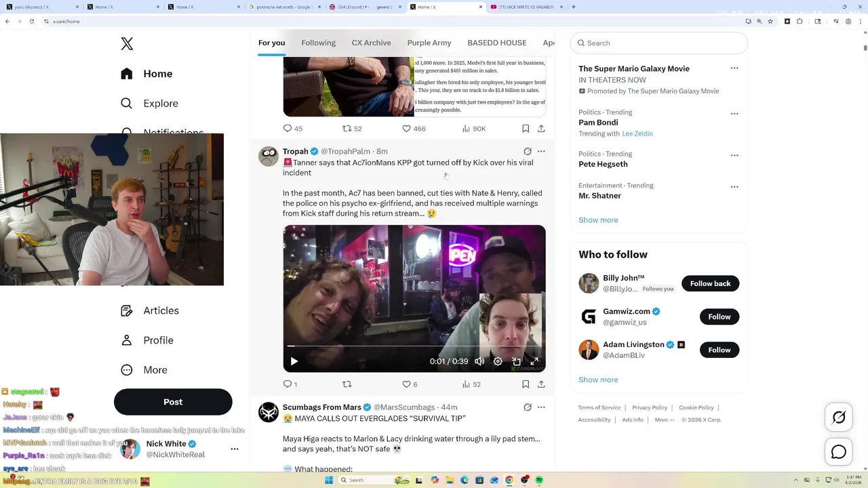Image resolution: width=868 pixels, height=488 pixels.
Task: Play the Tropah post video
Action: [x=294, y=361]
